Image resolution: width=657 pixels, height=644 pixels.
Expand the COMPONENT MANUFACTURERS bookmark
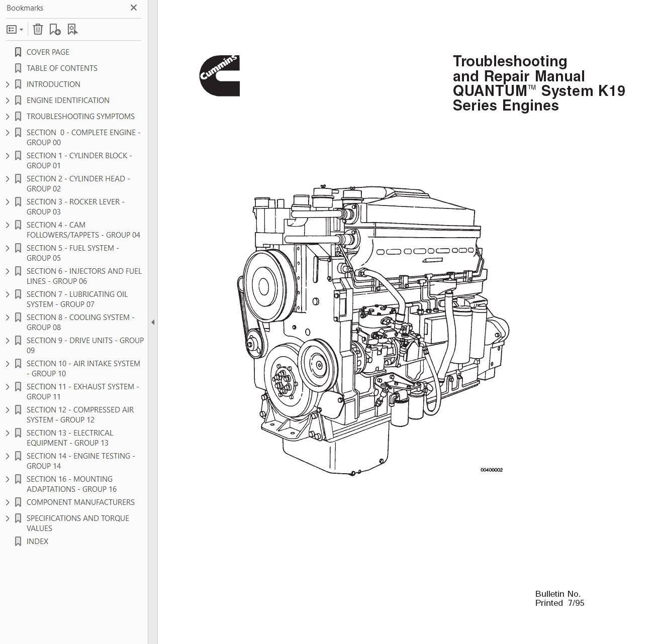click(x=8, y=502)
